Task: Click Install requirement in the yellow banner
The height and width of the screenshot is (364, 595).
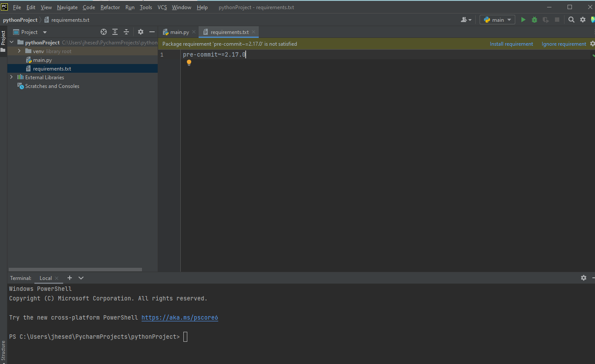Action: click(x=511, y=44)
